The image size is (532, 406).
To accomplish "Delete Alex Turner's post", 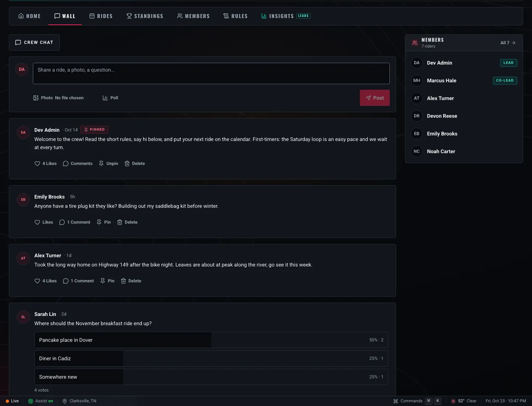I will pos(131,281).
